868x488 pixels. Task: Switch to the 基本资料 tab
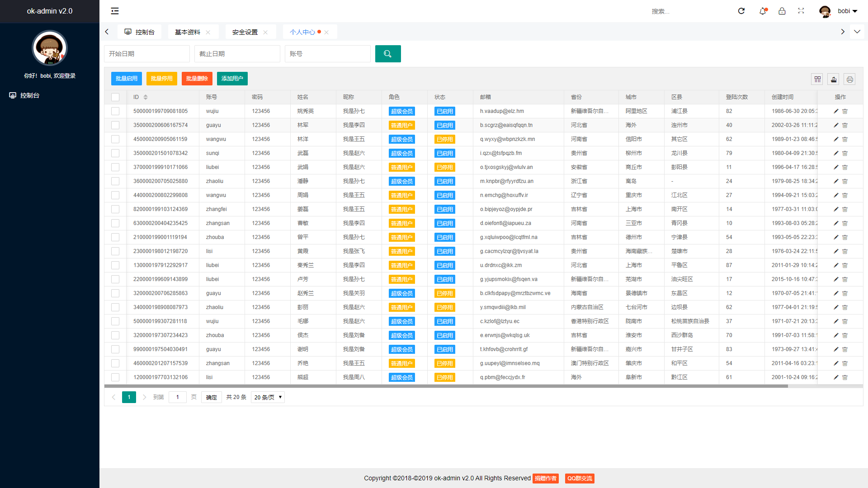coord(188,32)
